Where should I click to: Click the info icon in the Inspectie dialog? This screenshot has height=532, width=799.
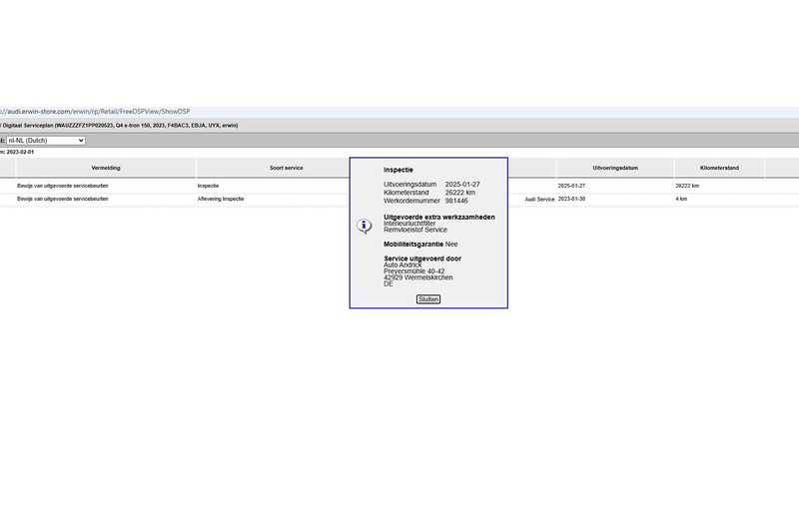[365, 226]
